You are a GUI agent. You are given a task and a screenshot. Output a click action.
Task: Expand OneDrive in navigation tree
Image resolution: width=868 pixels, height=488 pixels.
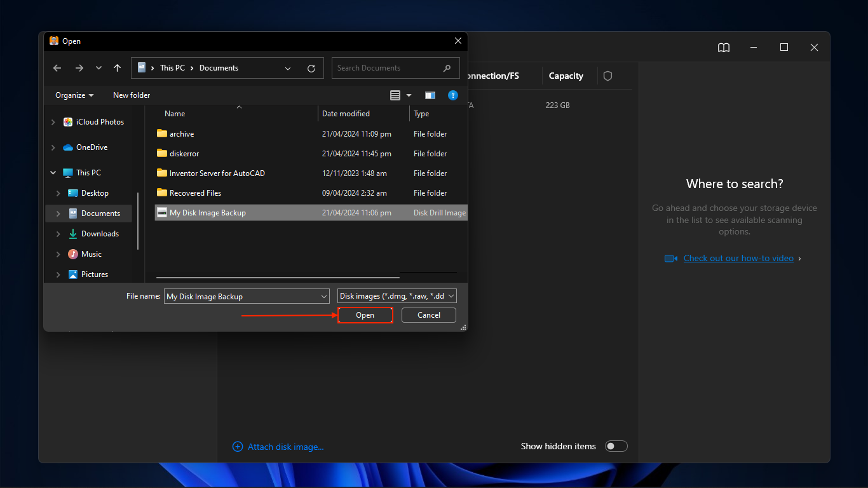(x=53, y=147)
